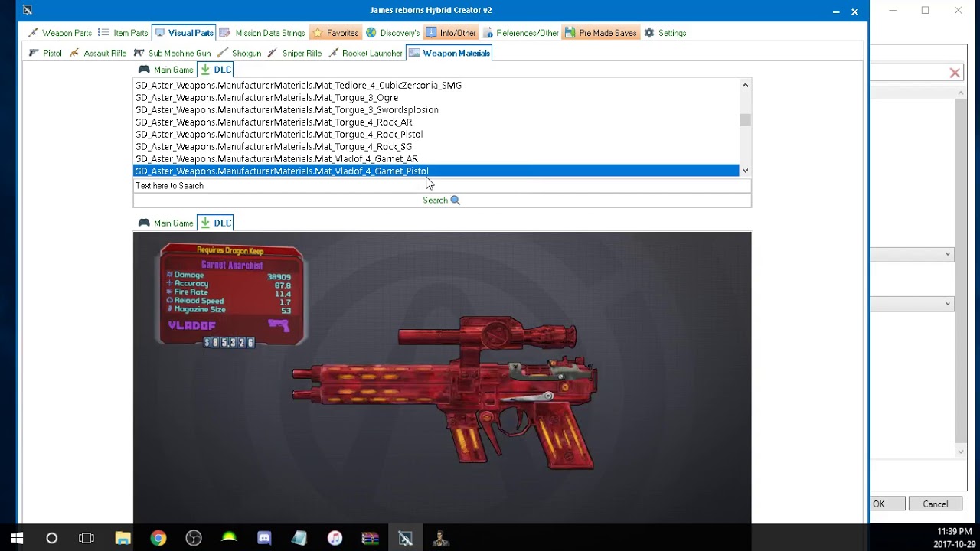Select Mat_Torgue_3_Ogre entry
The image size is (980, 551).
[436, 97]
